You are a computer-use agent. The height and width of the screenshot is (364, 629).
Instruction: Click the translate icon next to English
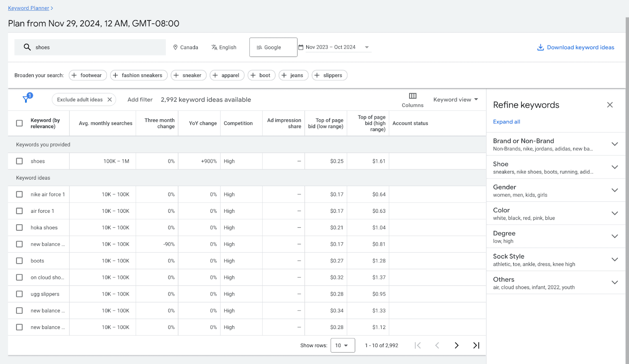point(213,47)
